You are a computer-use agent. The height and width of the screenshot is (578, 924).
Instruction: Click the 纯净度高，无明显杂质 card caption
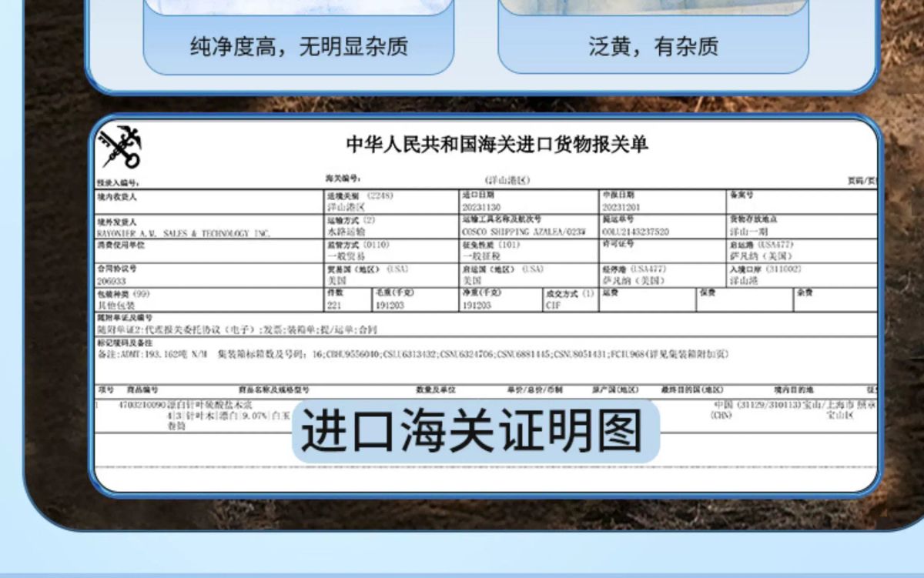pyautogui.click(x=299, y=48)
